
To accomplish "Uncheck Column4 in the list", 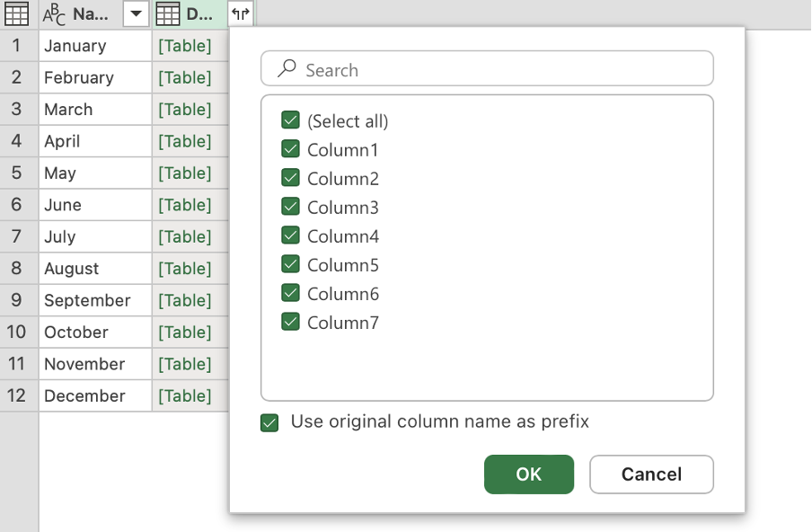I will [290, 235].
